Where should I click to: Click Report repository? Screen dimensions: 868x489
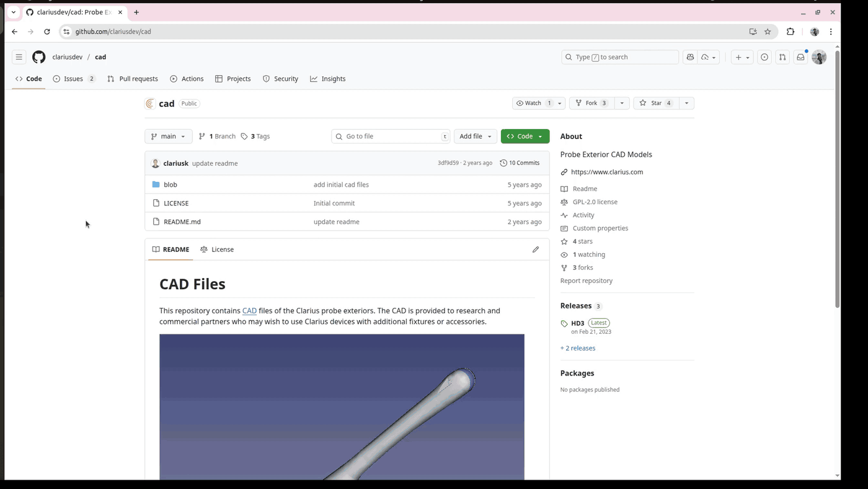587,280
